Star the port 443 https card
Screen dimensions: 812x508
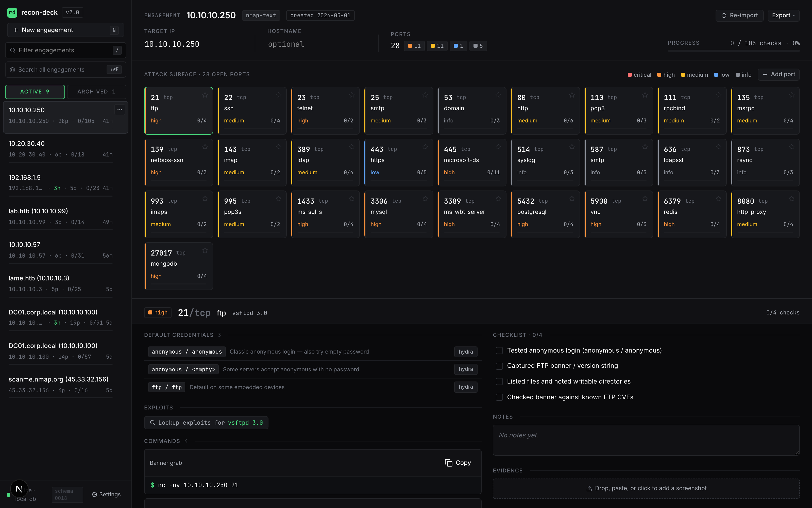(425, 147)
